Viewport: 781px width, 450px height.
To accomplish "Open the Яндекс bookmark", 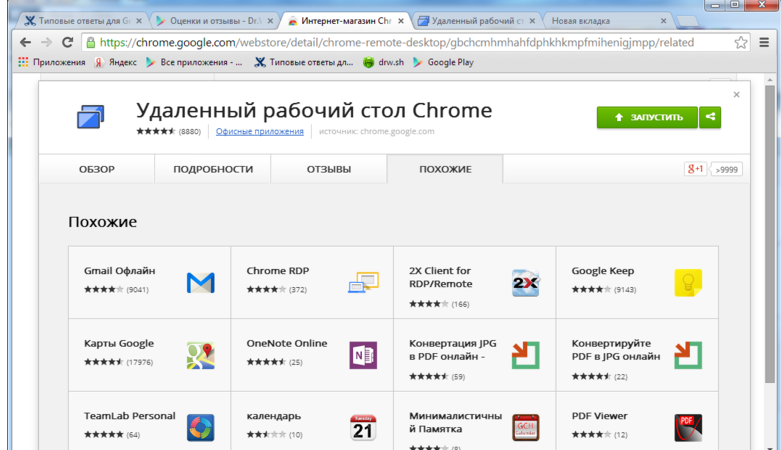I will tap(116, 62).
